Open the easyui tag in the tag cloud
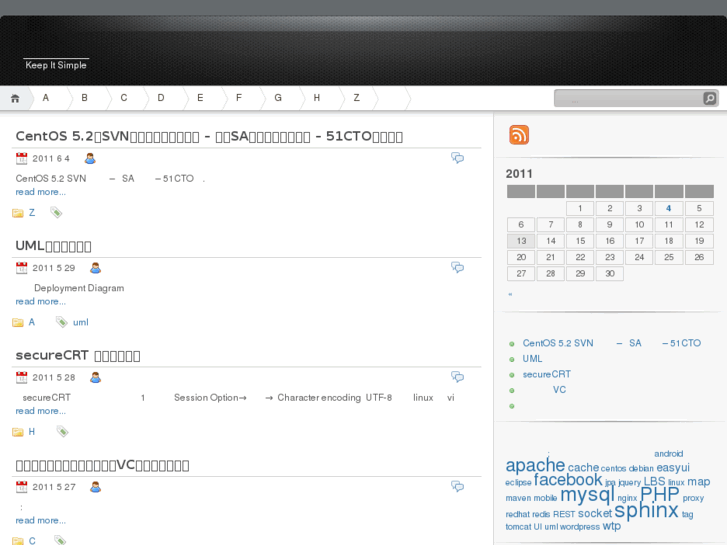 [673, 468]
